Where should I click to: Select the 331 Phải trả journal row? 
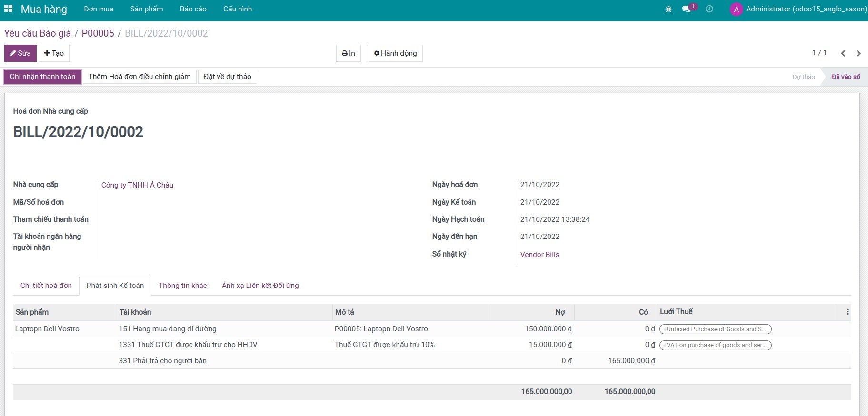coord(163,361)
